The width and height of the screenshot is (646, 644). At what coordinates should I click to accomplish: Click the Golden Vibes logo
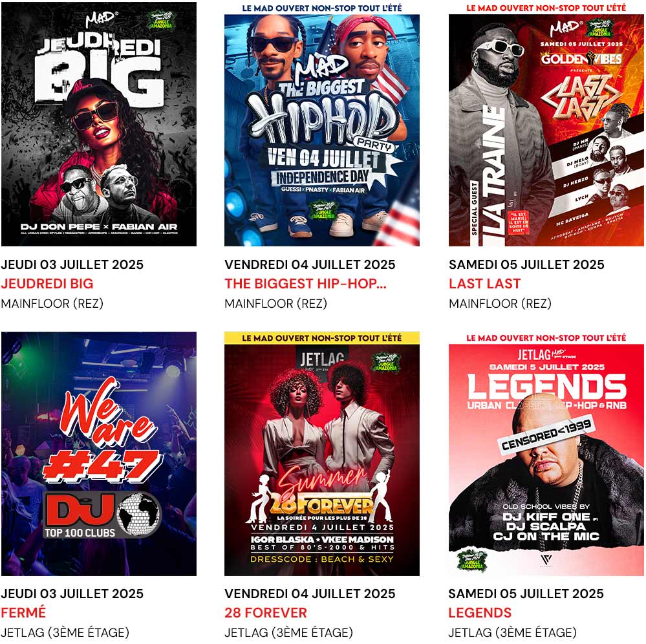click(581, 59)
